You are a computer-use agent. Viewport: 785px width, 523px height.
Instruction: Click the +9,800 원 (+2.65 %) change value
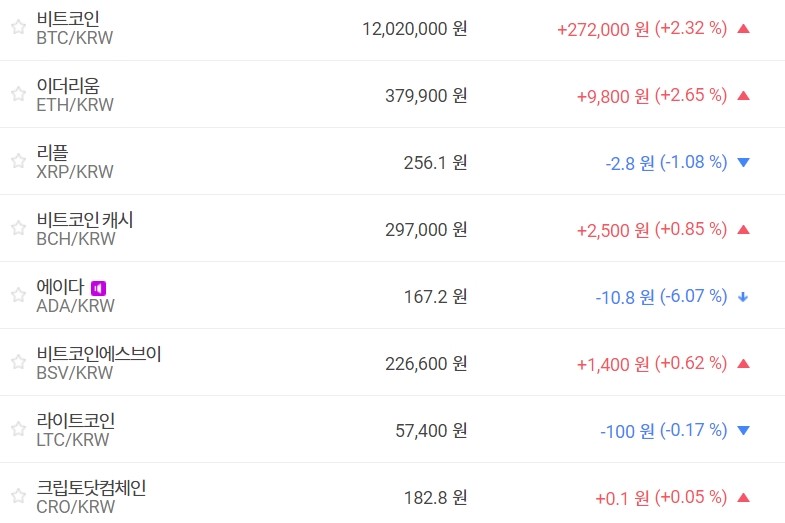click(651, 96)
